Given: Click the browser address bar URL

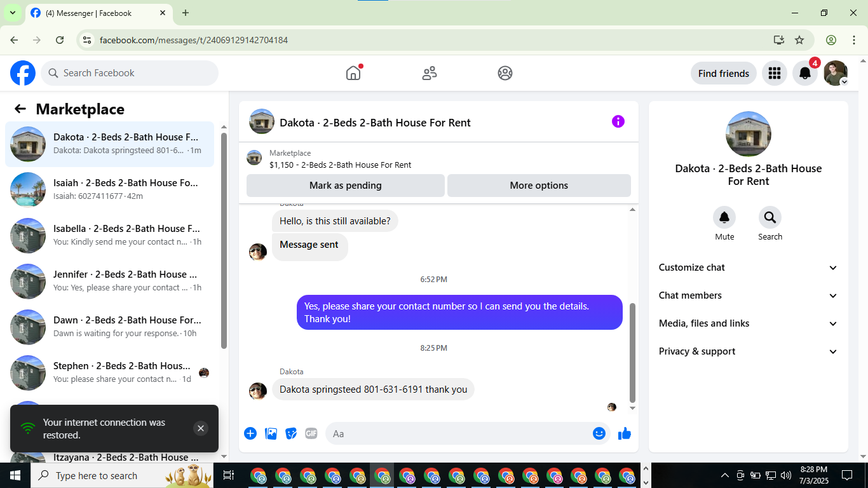Looking at the screenshot, I should (x=194, y=40).
